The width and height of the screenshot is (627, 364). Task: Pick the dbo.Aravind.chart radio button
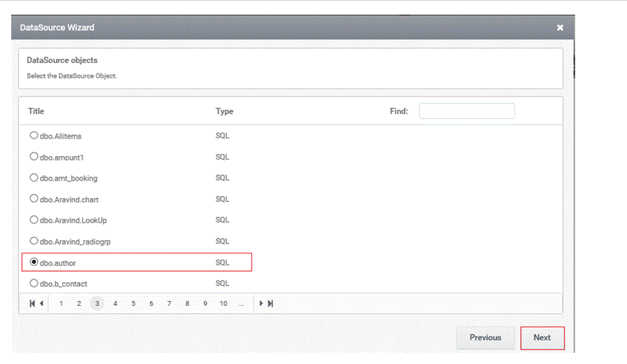click(x=34, y=199)
